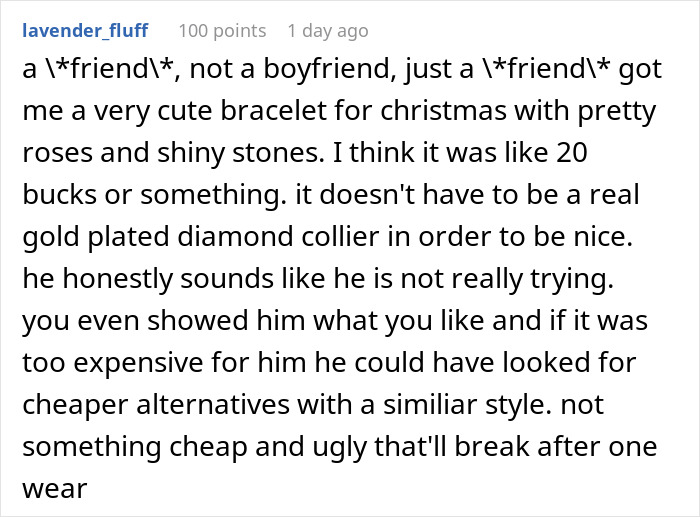Click the first \*friend\* text

pyautogui.click(x=111, y=69)
